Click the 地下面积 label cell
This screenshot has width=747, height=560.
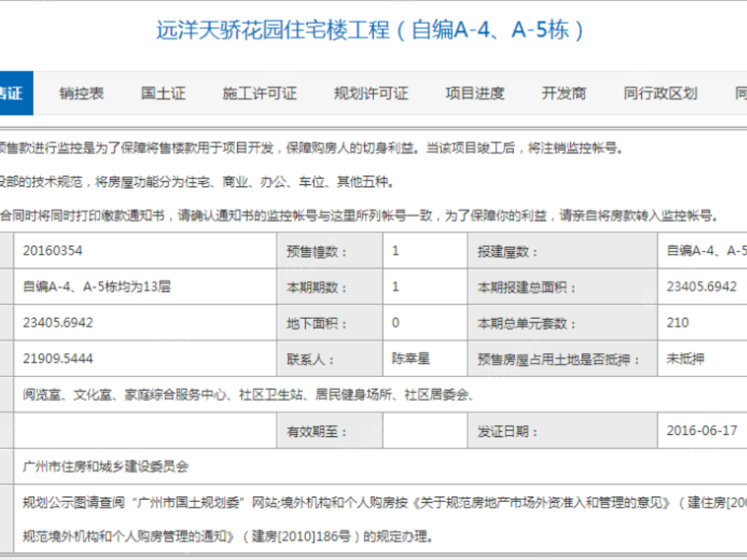point(330,324)
